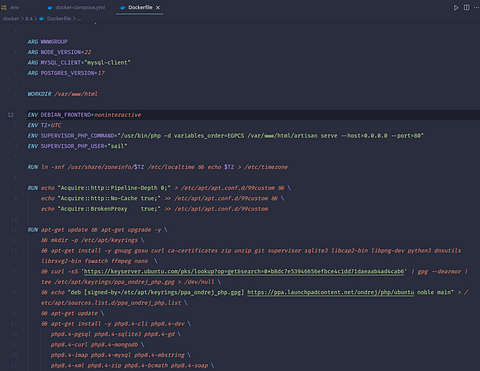Click the ENV TZ=UTC line
The image size is (480, 371).
tap(44, 125)
